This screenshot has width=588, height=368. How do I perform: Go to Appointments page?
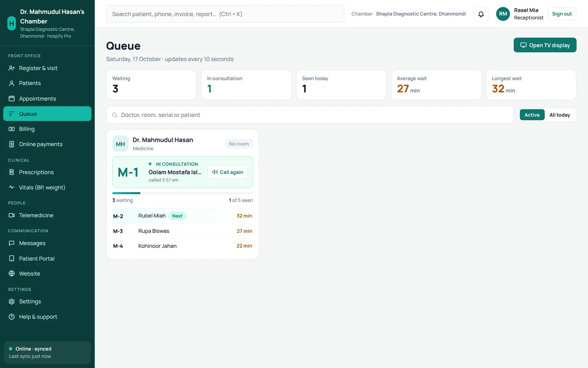click(x=47, y=99)
